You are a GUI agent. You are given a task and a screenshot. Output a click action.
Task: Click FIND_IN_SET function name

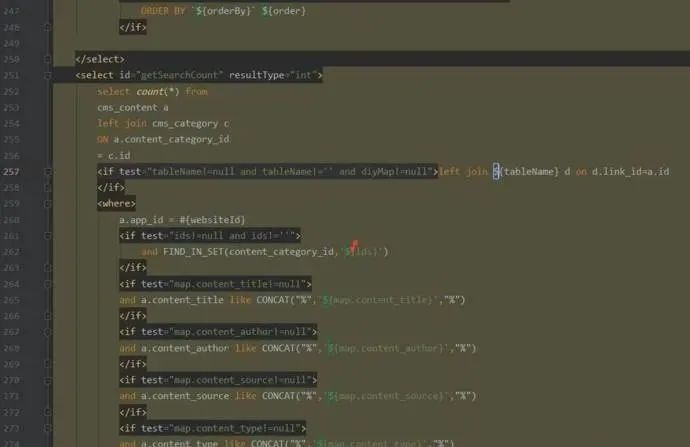(x=193, y=252)
